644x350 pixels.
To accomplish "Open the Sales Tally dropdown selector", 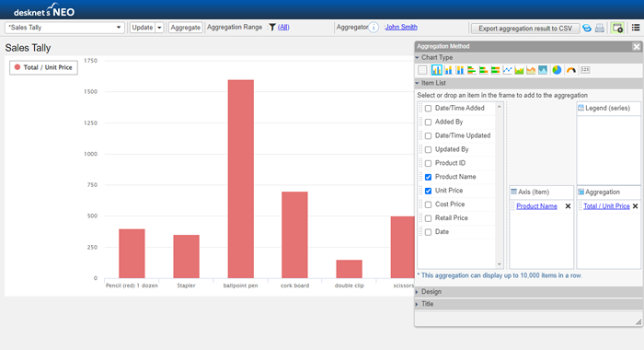I will click(65, 28).
